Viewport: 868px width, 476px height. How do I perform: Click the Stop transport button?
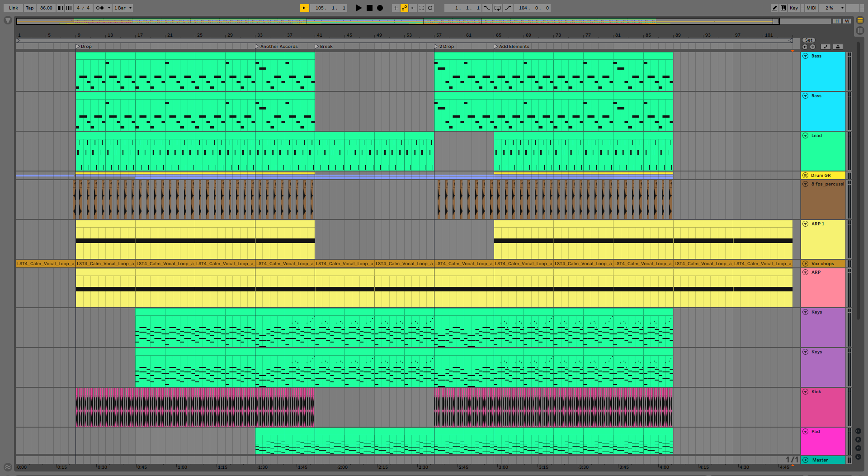click(369, 8)
